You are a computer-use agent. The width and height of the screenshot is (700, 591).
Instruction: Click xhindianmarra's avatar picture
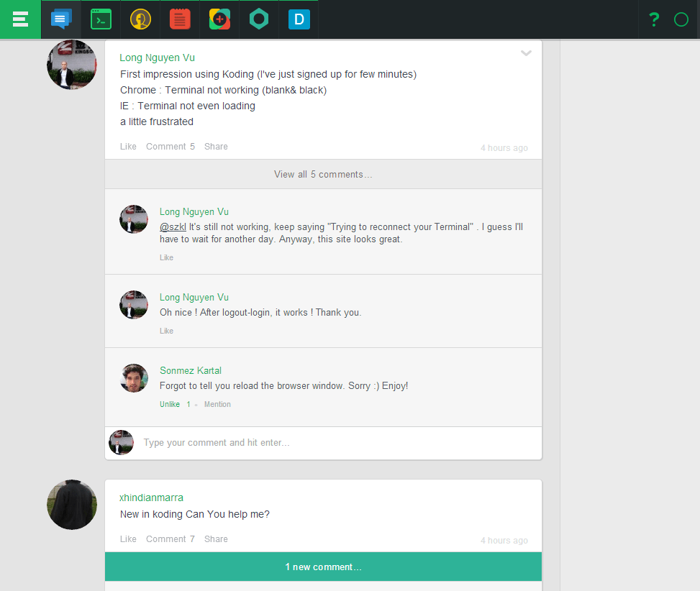tap(72, 505)
